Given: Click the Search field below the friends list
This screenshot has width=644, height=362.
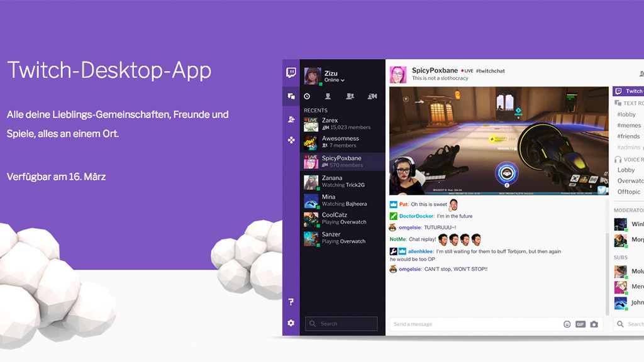Looking at the screenshot, I should click(341, 324).
